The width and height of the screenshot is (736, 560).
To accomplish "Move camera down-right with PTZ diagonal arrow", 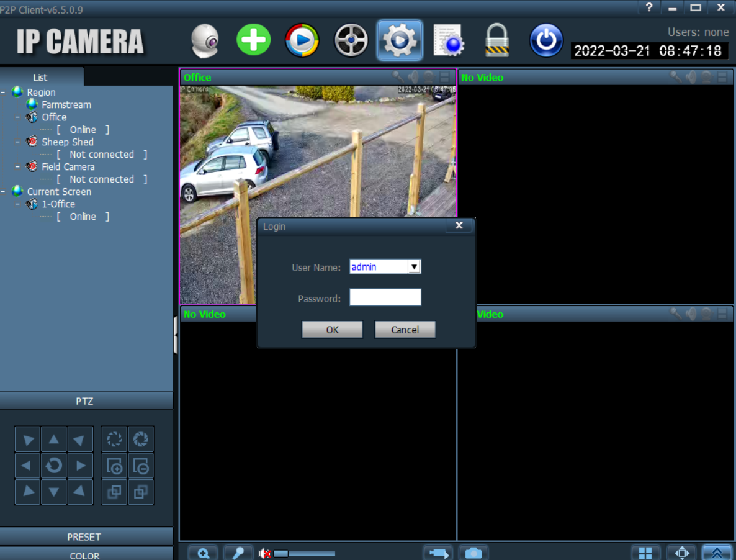I will [80, 492].
